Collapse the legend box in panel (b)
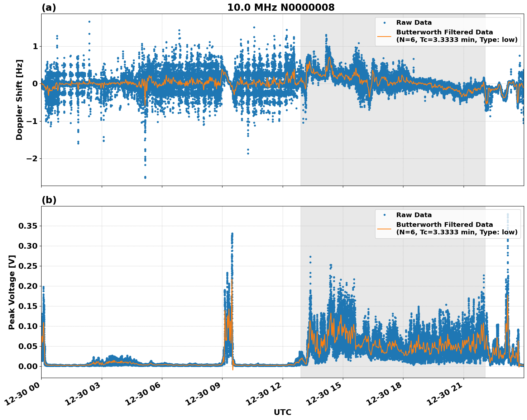 coord(448,224)
